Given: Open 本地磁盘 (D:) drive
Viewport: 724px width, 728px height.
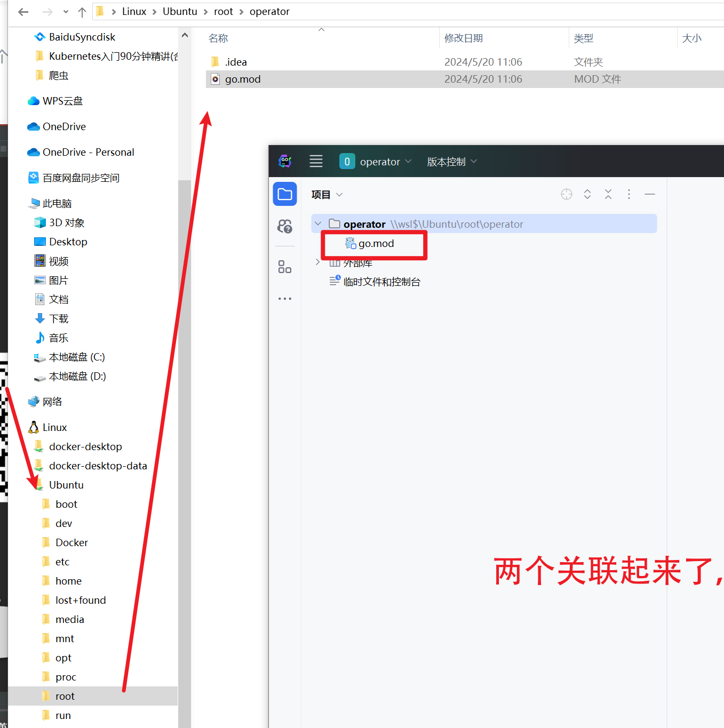Looking at the screenshot, I should click(x=70, y=376).
